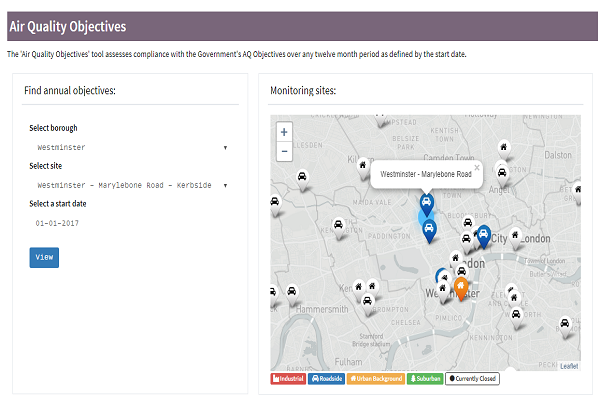Toggle the Urban Background legend filter
Image resolution: width=600 pixels, height=400 pixels.
pos(376,379)
